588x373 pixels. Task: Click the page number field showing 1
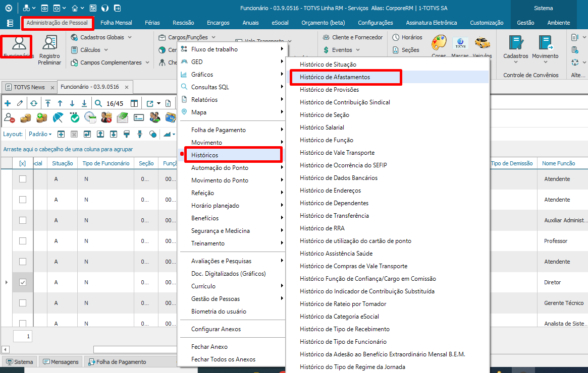tap(23, 336)
